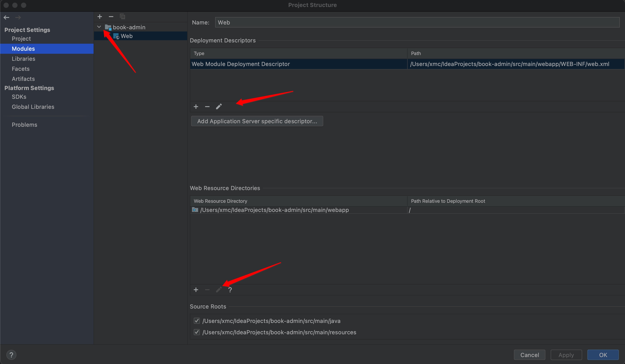The width and height of the screenshot is (625, 364).
Task: Open the Artifacts settings section
Action: pyautogui.click(x=23, y=79)
